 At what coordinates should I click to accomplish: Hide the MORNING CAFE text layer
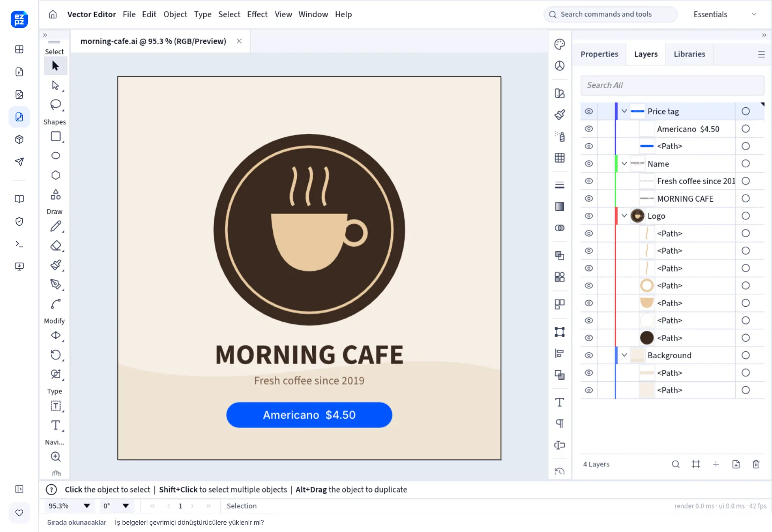[x=589, y=198]
